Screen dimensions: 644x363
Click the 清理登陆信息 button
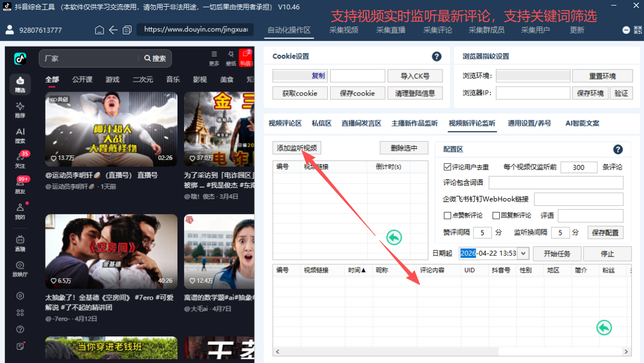click(415, 93)
